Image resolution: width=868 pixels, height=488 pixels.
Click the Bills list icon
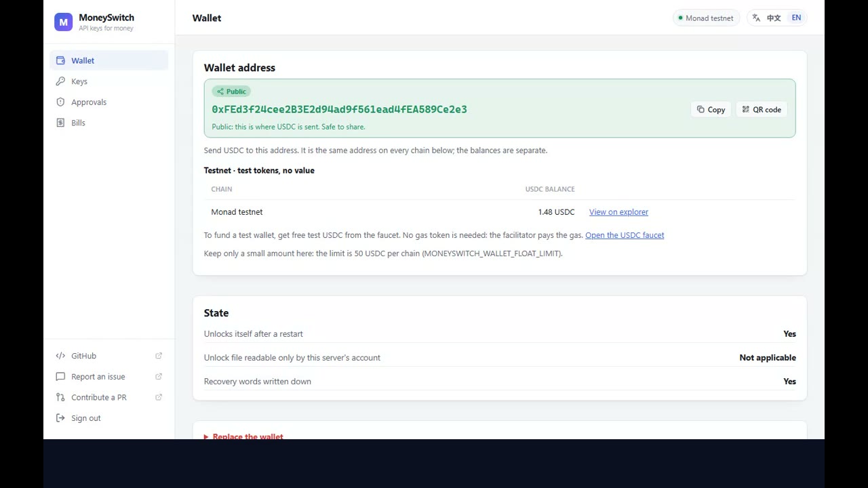pos(60,123)
